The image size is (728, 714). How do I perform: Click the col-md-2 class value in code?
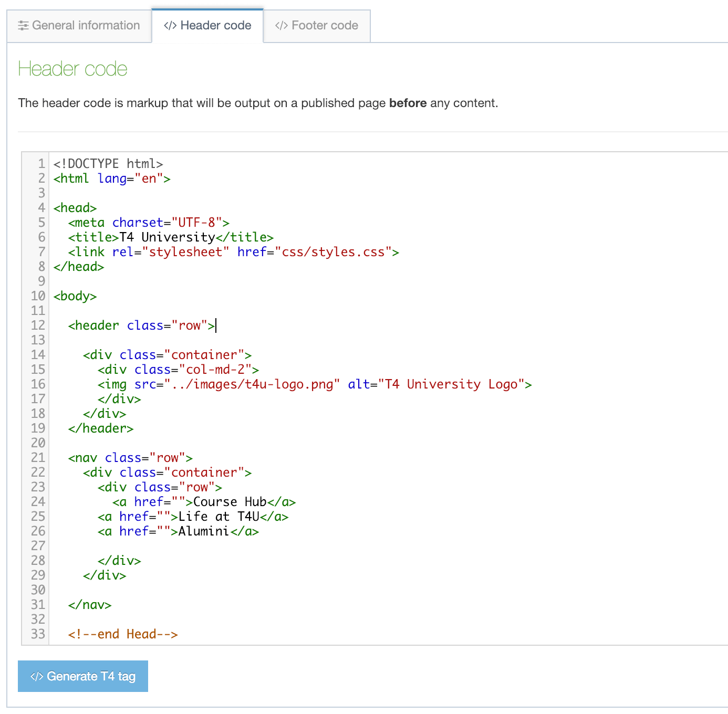pyautogui.click(x=215, y=370)
